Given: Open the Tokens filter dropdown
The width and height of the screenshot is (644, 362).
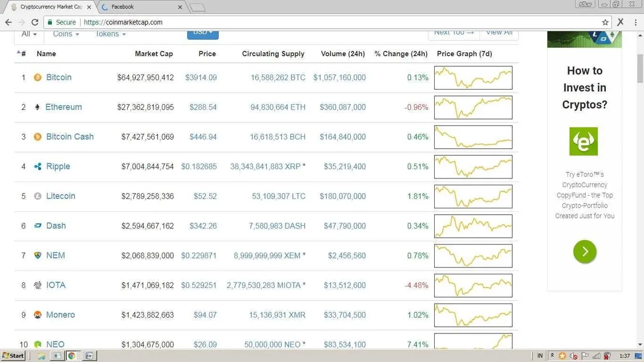Looking at the screenshot, I should 110,34.
